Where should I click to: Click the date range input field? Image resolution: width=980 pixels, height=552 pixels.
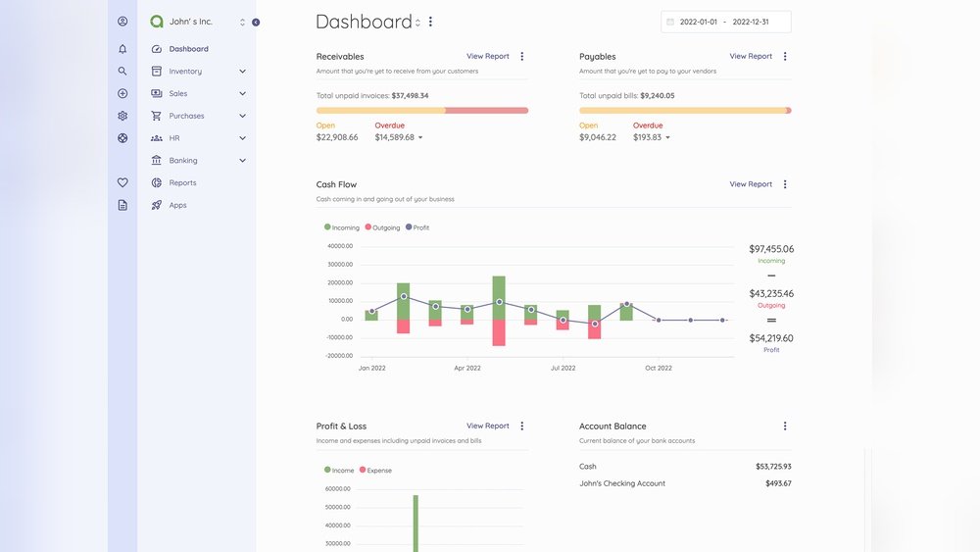click(726, 22)
